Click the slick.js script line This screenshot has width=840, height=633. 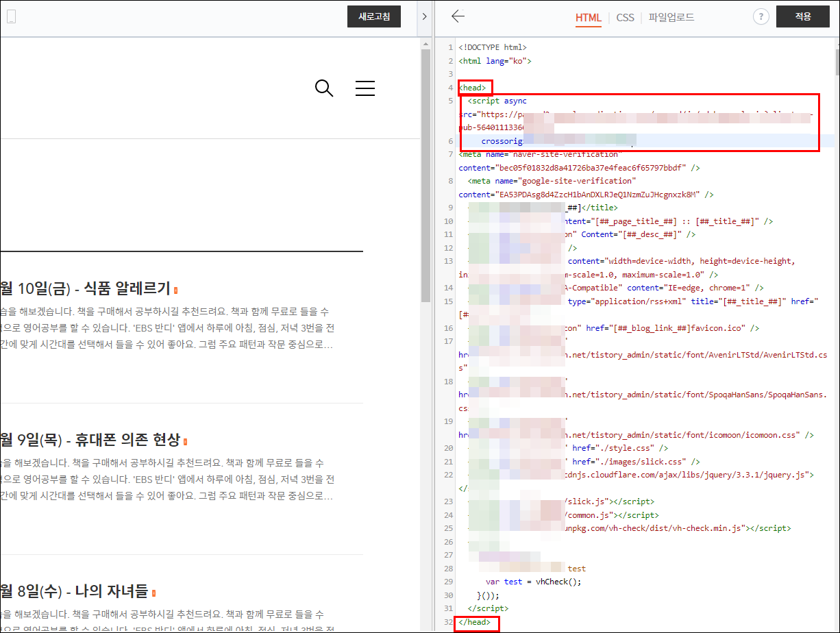point(608,501)
